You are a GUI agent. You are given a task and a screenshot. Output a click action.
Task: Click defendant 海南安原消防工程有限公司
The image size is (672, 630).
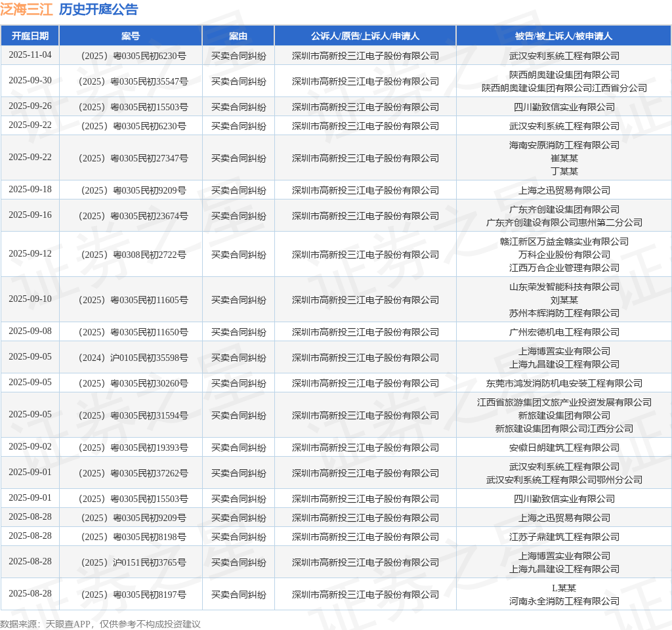pos(564,145)
